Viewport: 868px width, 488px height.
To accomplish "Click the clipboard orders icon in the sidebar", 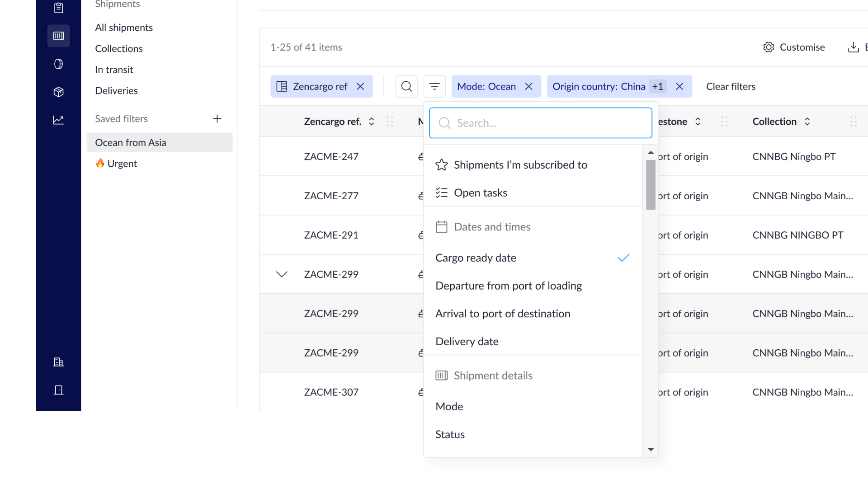I will pyautogui.click(x=58, y=8).
